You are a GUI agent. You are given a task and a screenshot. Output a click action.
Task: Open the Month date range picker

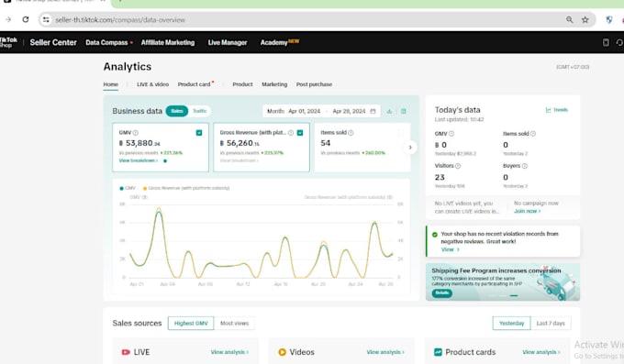pos(321,111)
